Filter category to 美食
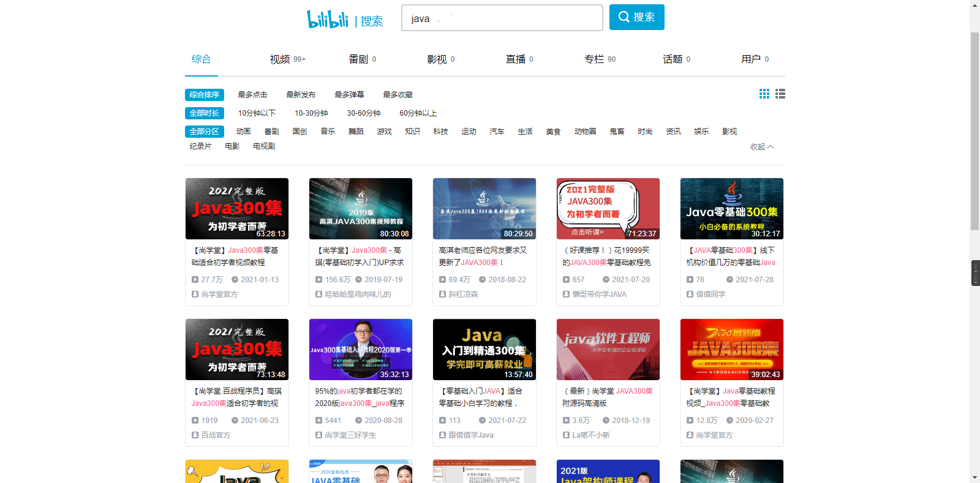This screenshot has width=980, height=483. [x=553, y=132]
